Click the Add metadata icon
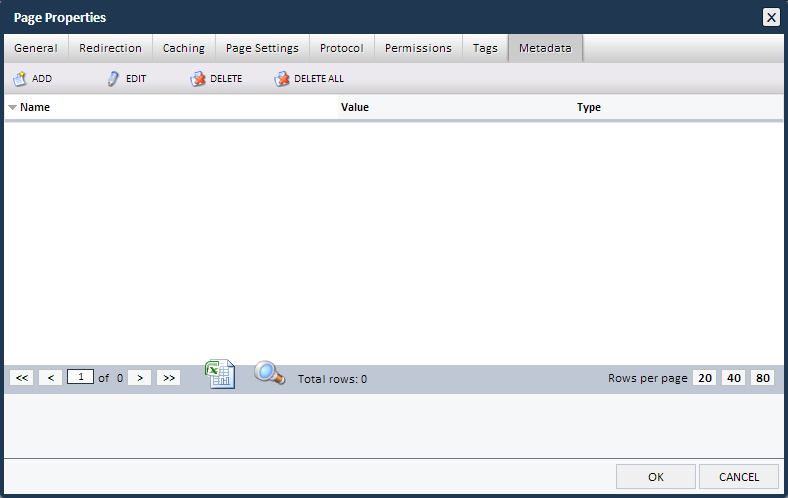This screenshot has width=788, height=498. pos(20,78)
